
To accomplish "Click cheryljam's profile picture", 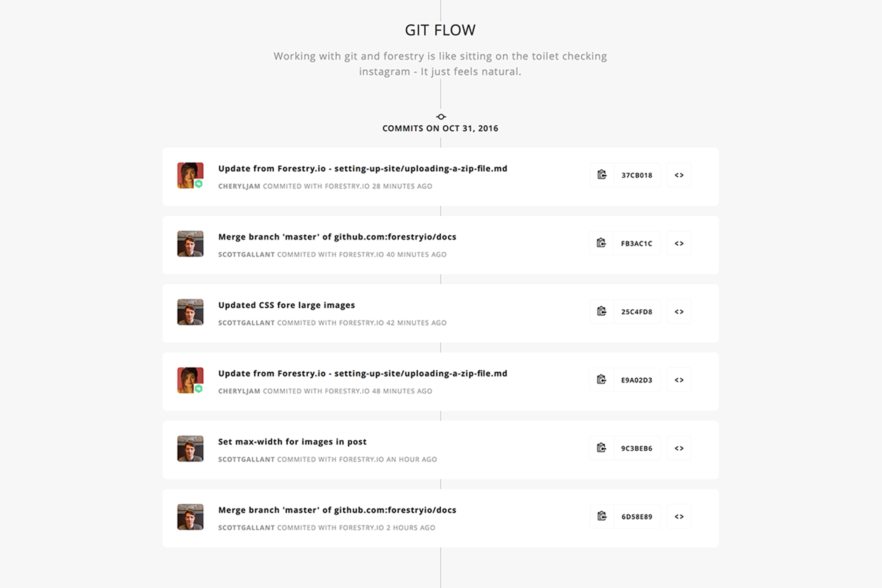I will 190,175.
